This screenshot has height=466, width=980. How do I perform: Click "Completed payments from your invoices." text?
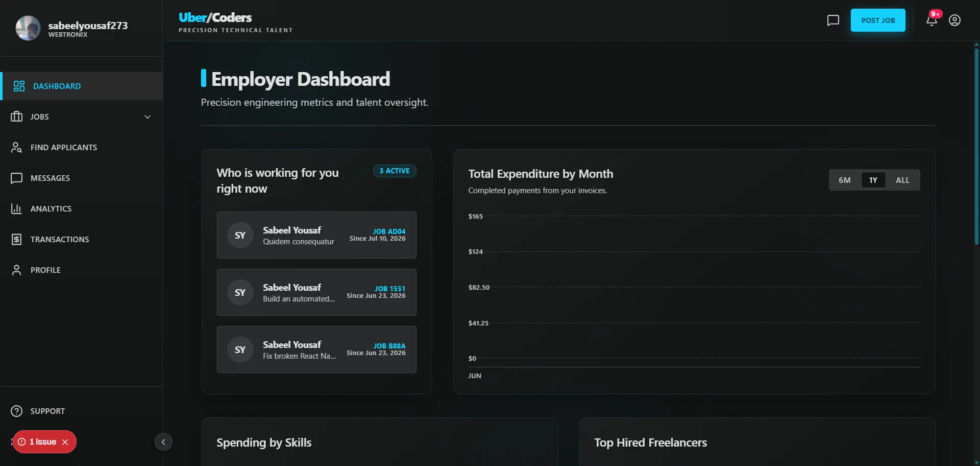pyautogui.click(x=537, y=191)
